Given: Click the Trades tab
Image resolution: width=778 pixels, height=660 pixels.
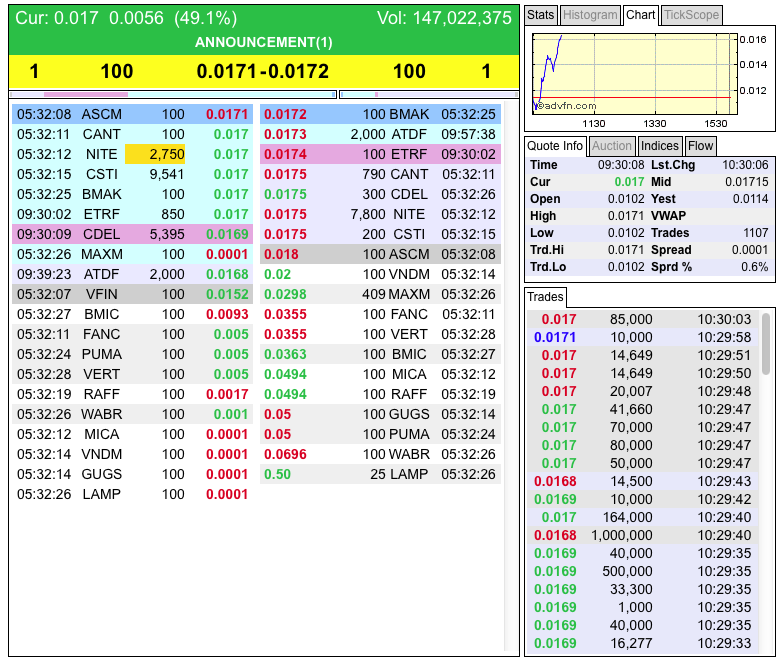Looking at the screenshot, I should click(x=546, y=297).
